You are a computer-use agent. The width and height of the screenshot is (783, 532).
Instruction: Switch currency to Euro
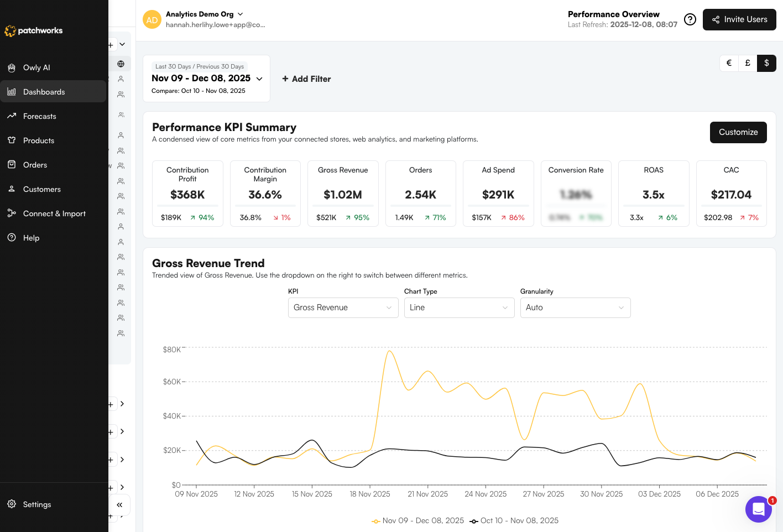(x=729, y=63)
